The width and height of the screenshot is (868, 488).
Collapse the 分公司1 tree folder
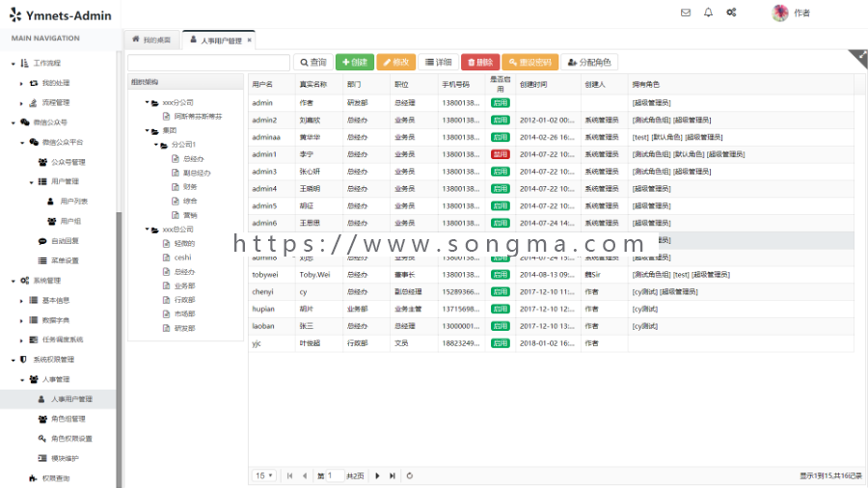coord(156,145)
